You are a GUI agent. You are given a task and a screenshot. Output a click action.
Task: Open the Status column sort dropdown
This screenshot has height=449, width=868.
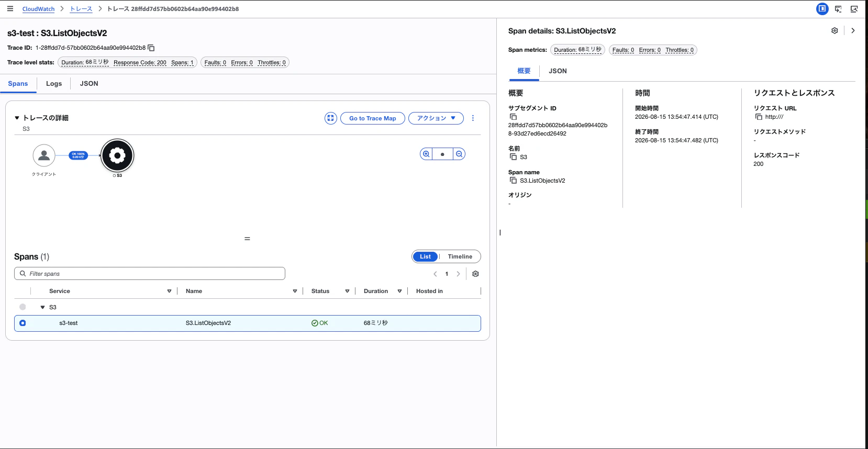(x=347, y=291)
